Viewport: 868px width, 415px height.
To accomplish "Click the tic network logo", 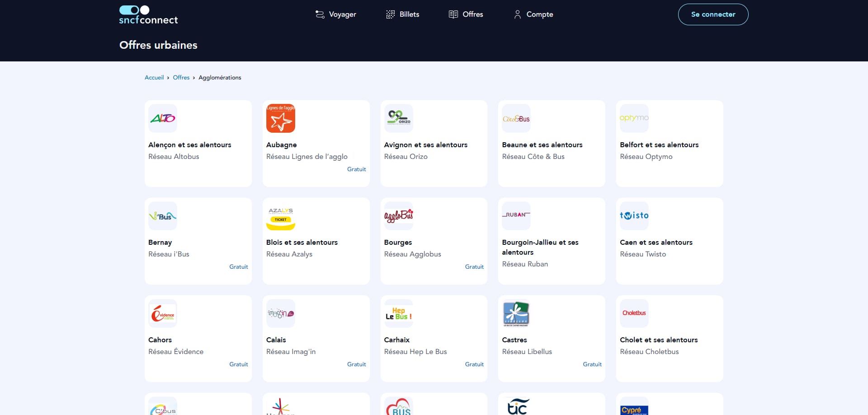I will pos(516,406).
